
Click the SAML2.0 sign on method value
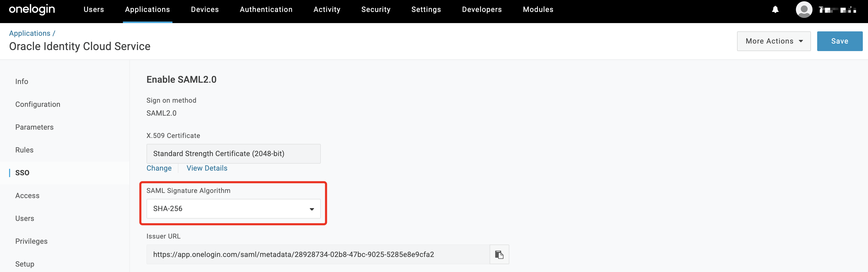(161, 113)
